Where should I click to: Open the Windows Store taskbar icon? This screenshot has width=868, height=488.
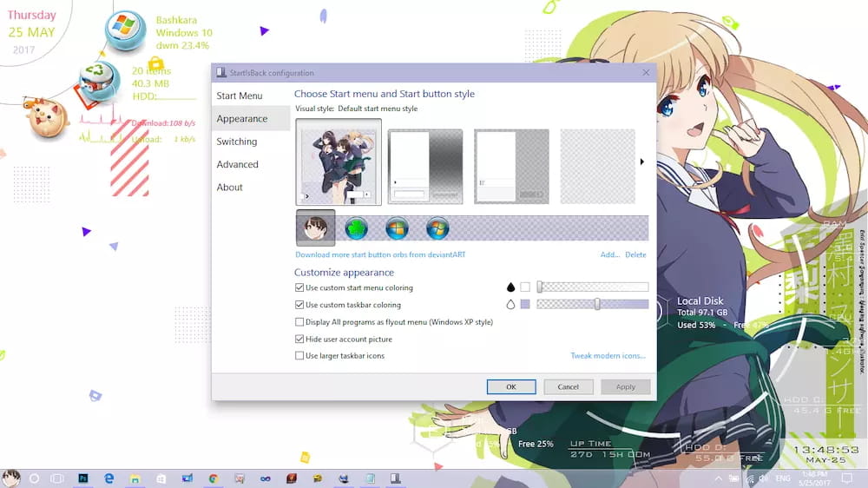(161, 478)
